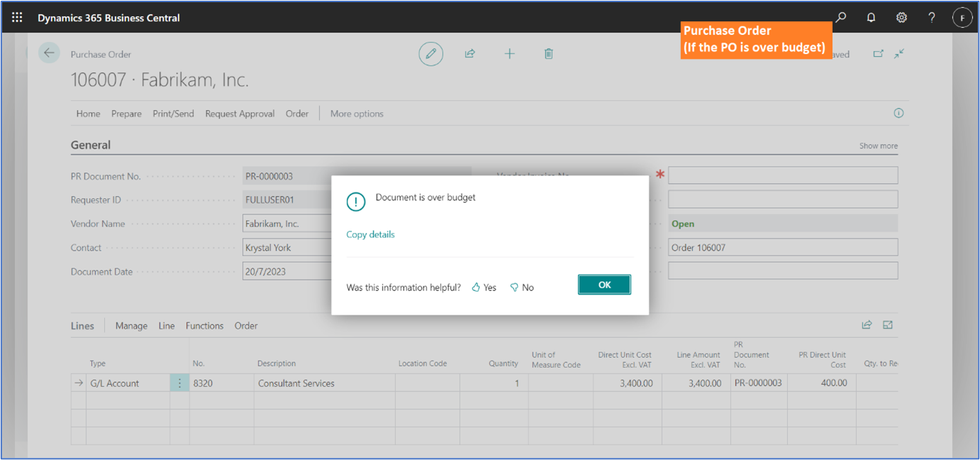This screenshot has width=980, height=460.
Task: Open the Home menu
Action: click(89, 114)
